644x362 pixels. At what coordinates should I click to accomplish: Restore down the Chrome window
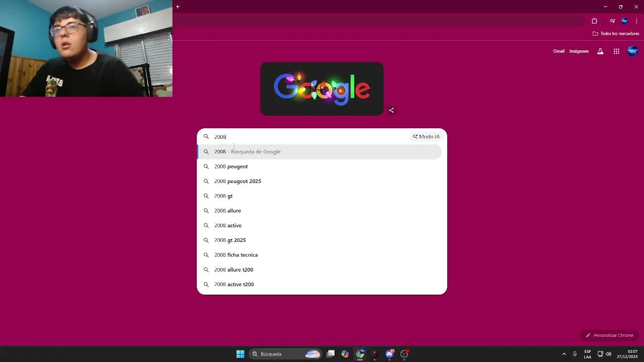point(621,7)
